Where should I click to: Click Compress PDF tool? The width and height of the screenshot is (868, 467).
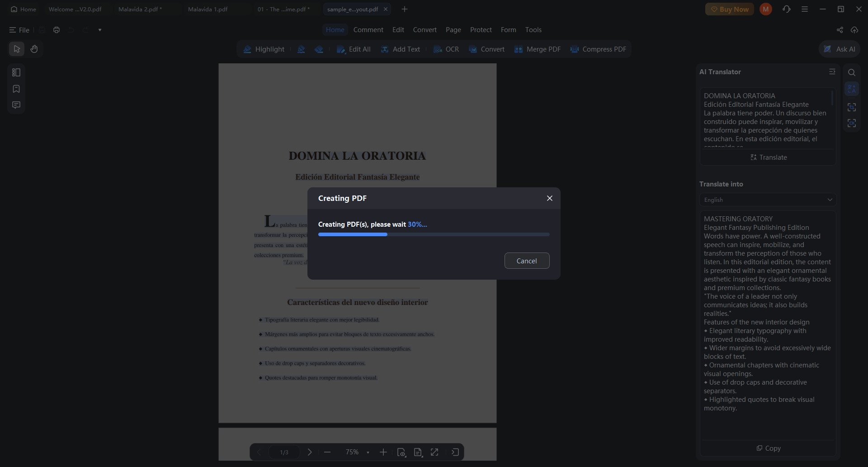click(x=598, y=49)
